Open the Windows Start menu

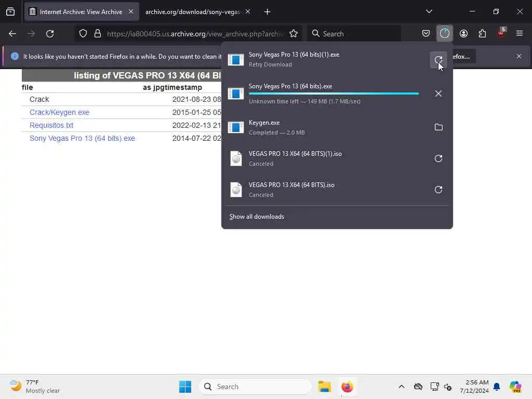point(185,387)
